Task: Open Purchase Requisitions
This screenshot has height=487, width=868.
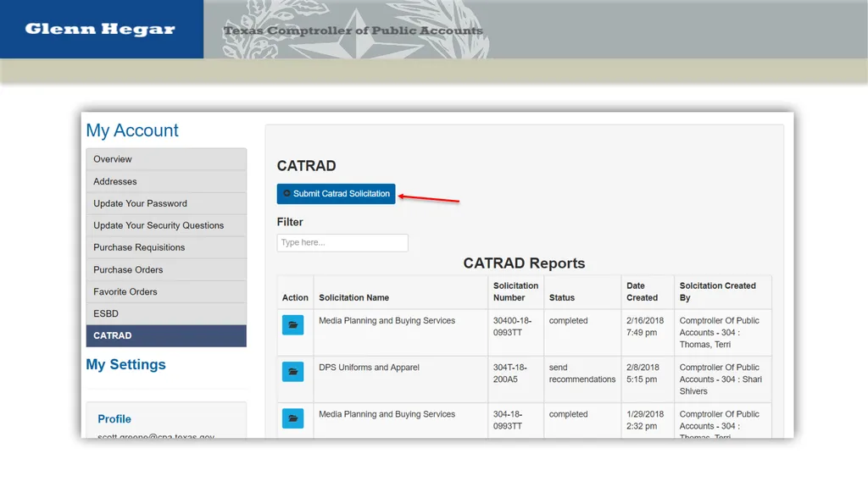Action: [166, 247]
